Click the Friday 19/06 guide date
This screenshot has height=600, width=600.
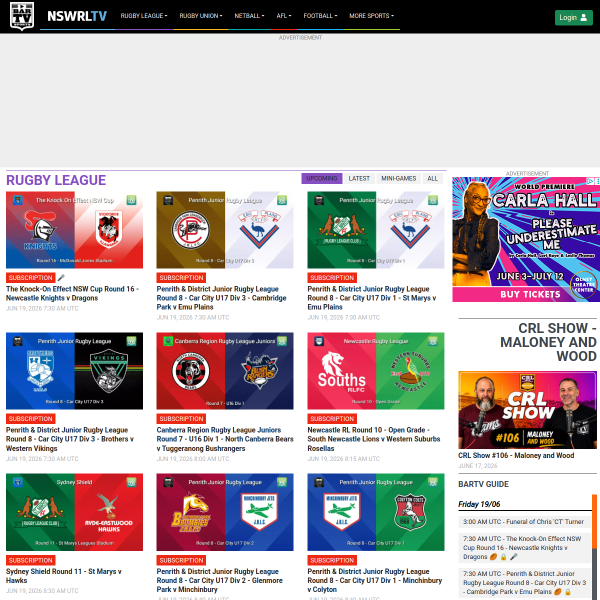pyautogui.click(x=479, y=504)
